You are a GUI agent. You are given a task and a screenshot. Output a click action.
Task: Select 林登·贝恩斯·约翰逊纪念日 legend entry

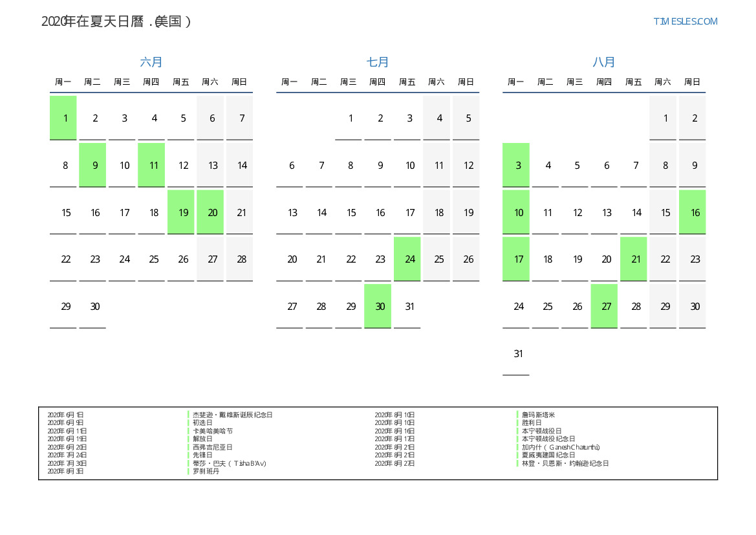point(565,463)
